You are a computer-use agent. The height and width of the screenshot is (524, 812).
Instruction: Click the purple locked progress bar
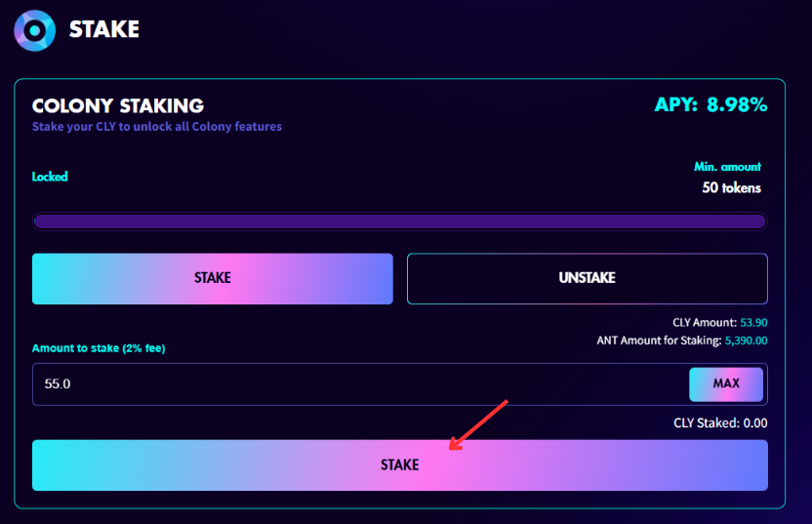click(x=400, y=222)
